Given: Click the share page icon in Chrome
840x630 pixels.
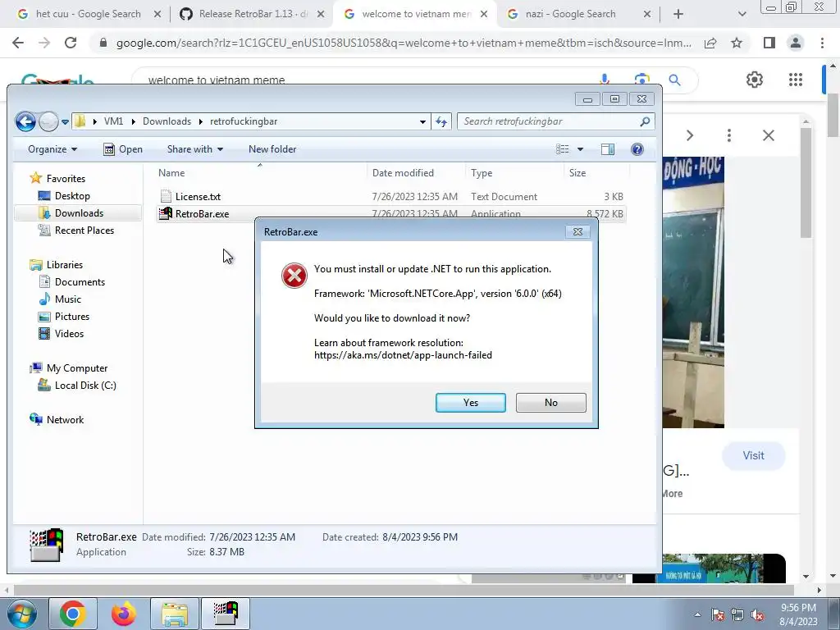Looking at the screenshot, I should tap(710, 43).
